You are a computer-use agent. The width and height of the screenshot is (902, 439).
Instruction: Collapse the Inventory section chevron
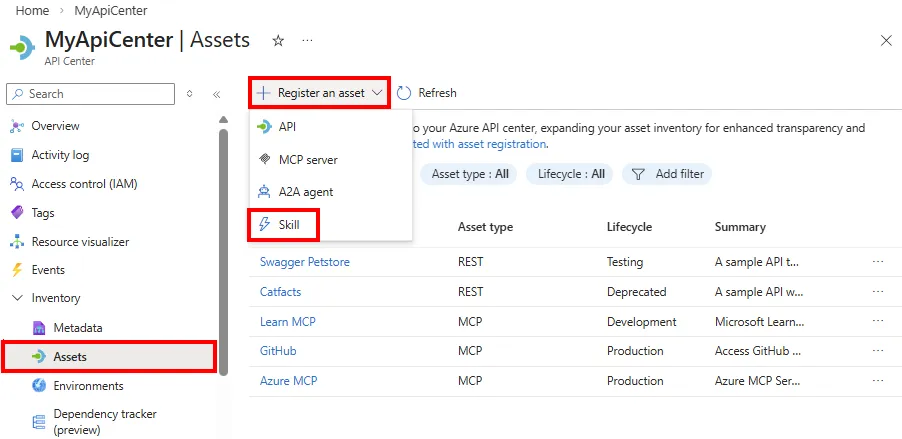pyautogui.click(x=16, y=298)
